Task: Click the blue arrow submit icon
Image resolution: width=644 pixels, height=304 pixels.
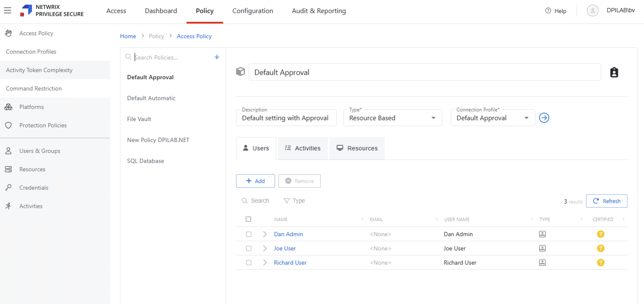Action: pos(544,118)
